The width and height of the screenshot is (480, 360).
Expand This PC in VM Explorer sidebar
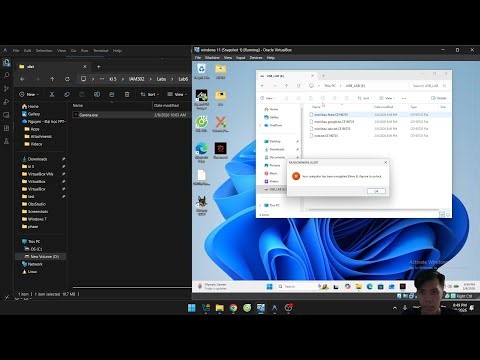[x=260, y=205]
